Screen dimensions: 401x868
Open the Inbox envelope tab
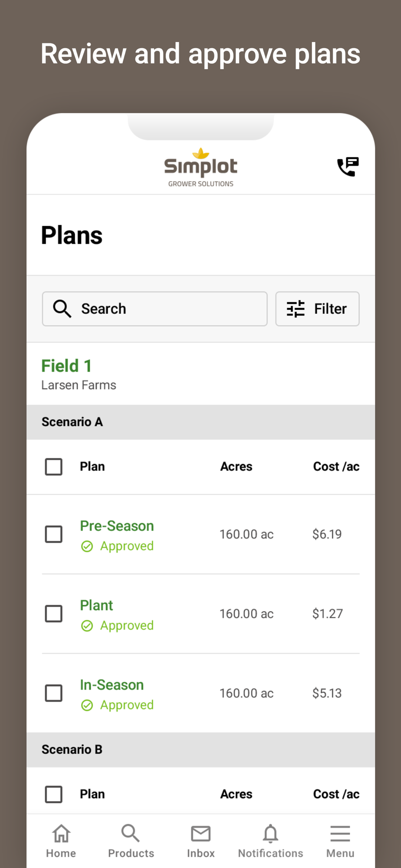(x=200, y=841)
